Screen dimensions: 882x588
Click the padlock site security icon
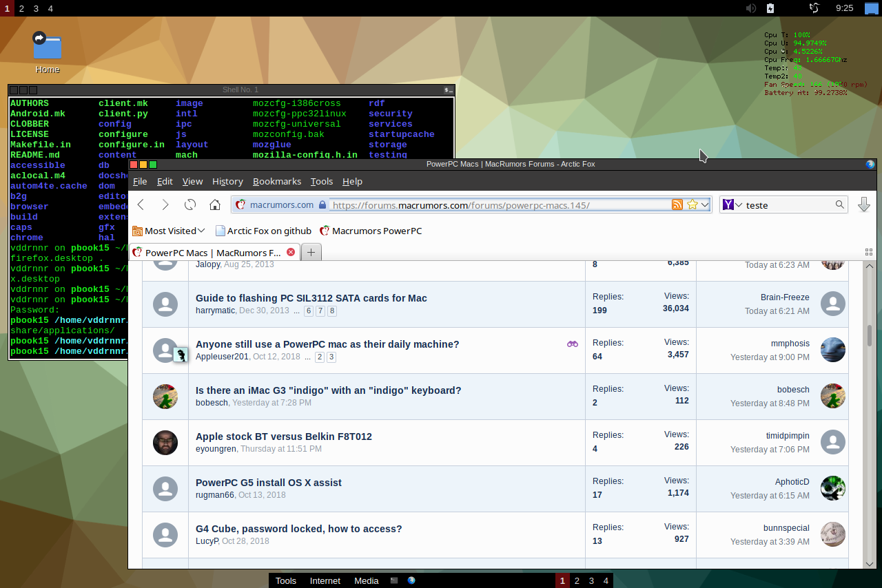click(322, 204)
